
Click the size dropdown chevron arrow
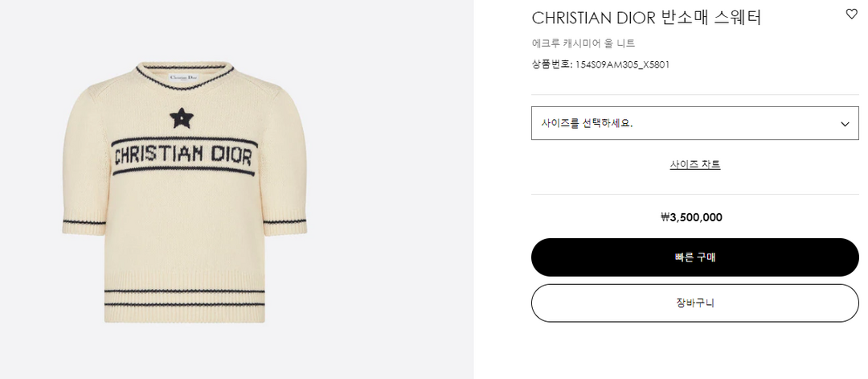coord(845,124)
